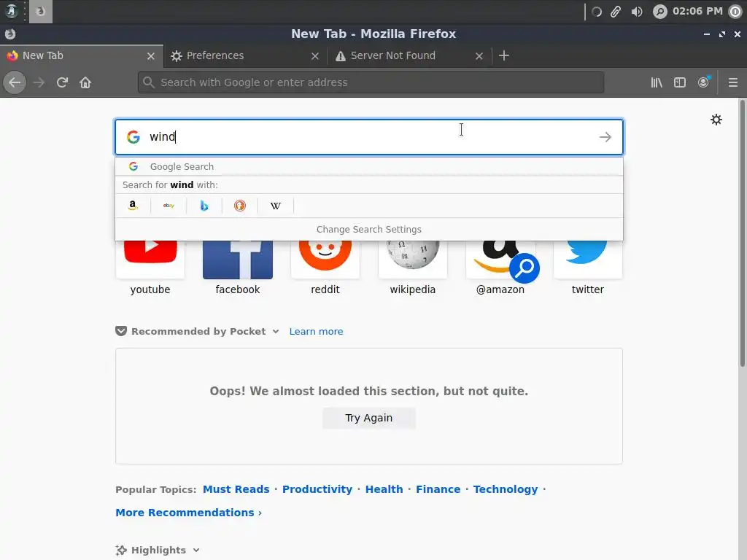Open the Firefox home page icon
The image size is (747, 560).
[x=85, y=82]
